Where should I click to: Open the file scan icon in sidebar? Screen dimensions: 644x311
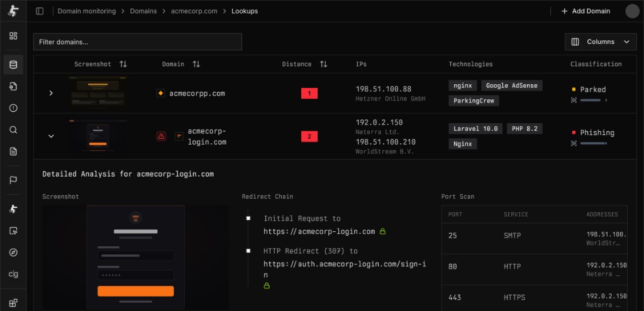click(x=13, y=86)
